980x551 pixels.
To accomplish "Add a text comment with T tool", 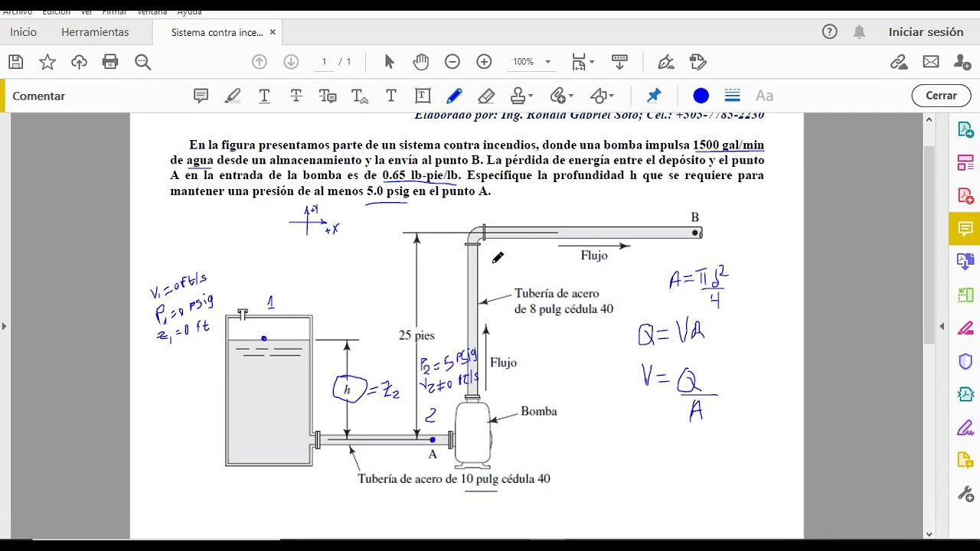I will [x=391, y=96].
